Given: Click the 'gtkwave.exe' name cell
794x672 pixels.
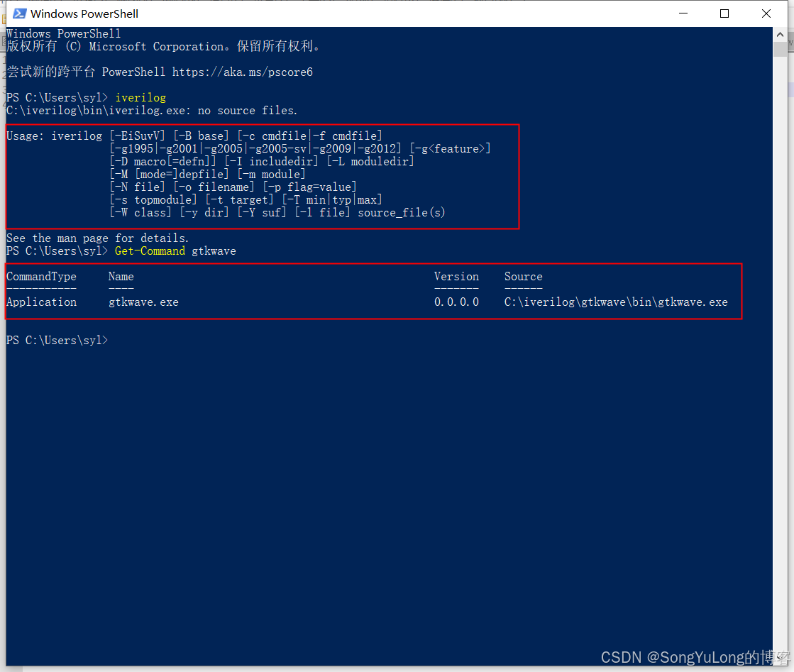Looking at the screenshot, I should 143,302.
